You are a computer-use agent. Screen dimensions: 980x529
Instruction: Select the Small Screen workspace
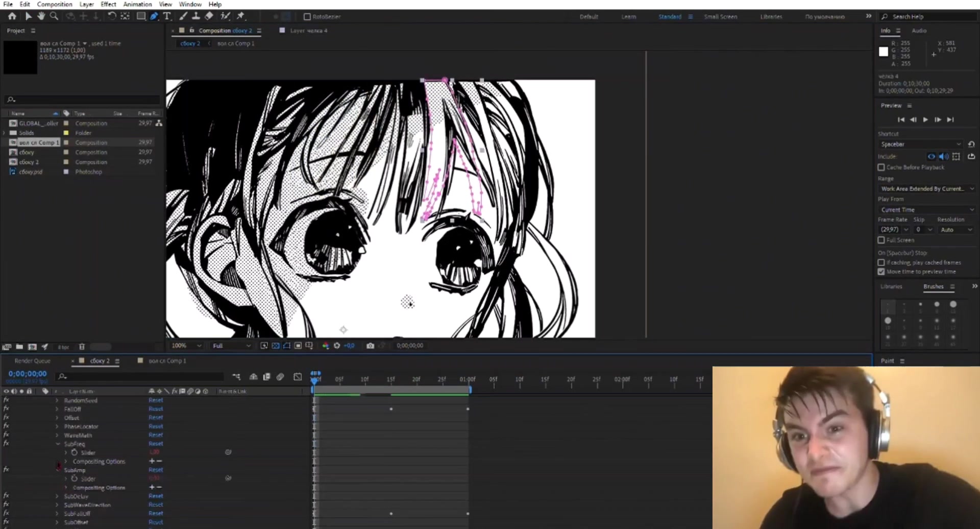coord(720,17)
